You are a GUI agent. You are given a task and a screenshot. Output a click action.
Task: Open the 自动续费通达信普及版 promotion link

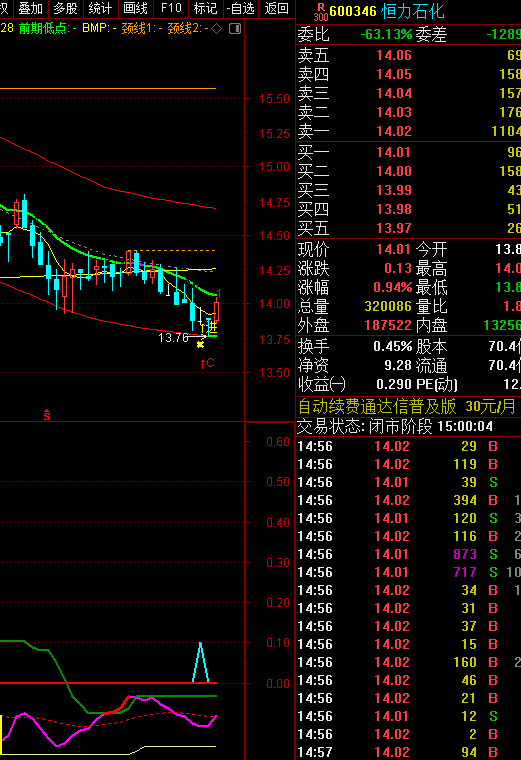[377, 406]
